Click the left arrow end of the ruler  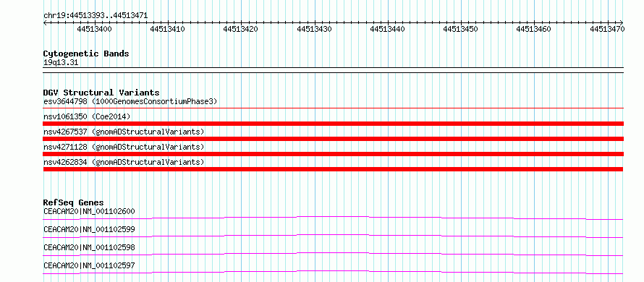click(45, 22)
